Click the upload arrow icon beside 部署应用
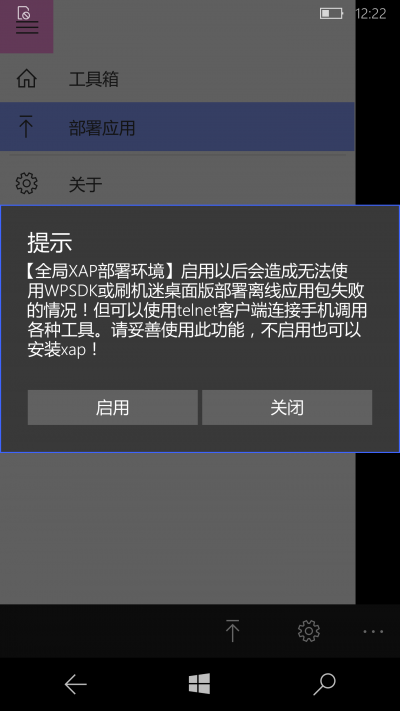The height and width of the screenshot is (711, 400). [27, 127]
